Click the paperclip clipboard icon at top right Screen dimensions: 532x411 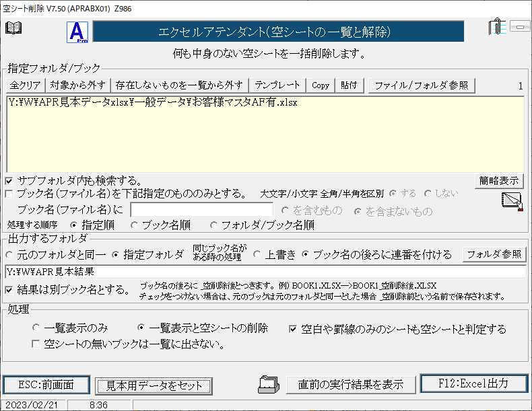(497, 28)
